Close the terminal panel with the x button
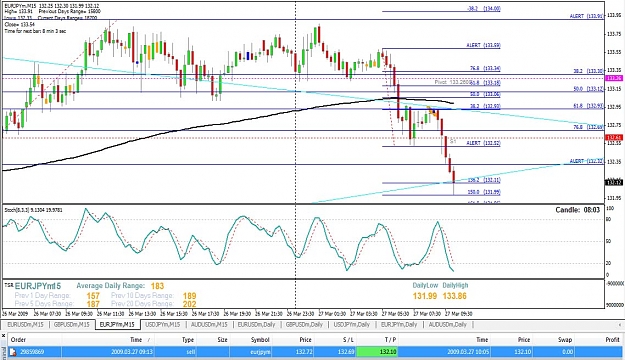The height and width of the screenshot is (360, 625). click(x=3, y=335)
